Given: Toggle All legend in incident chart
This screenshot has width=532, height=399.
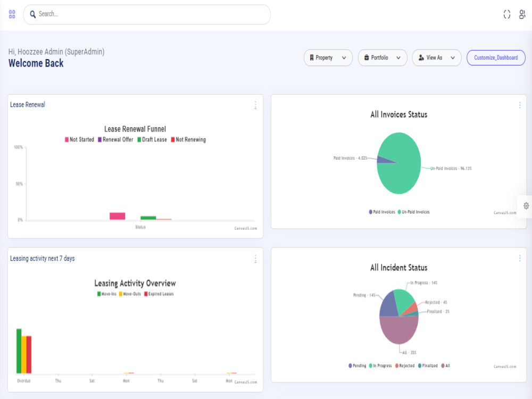Looking at the screenshot, I should (445, 365).
